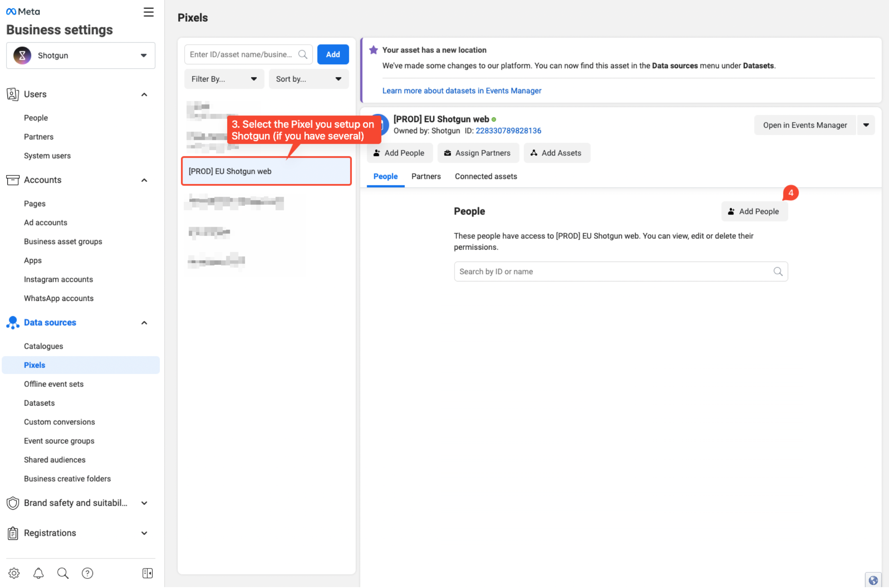Click the Shotgun business avatar
The image size is (889, 588).
[22, 56]
